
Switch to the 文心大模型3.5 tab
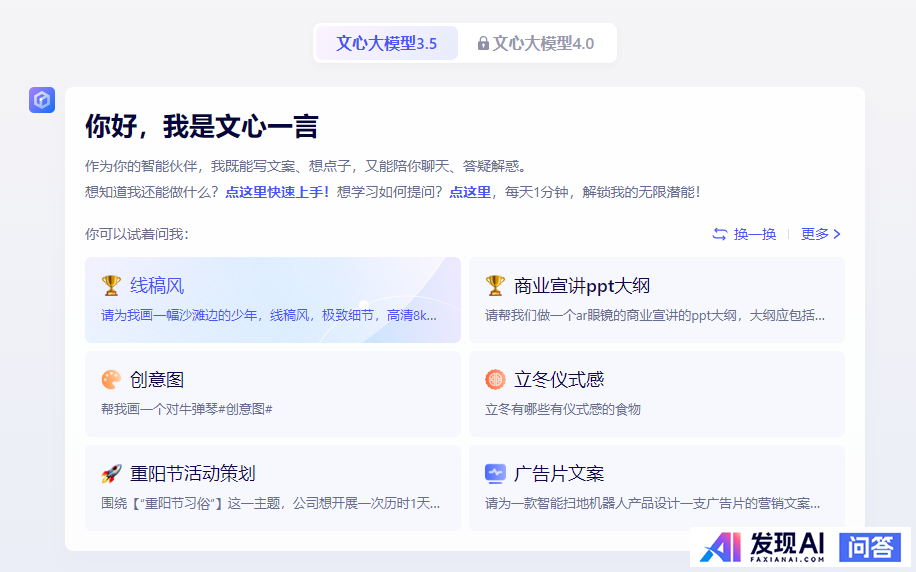tap(387, 44)
